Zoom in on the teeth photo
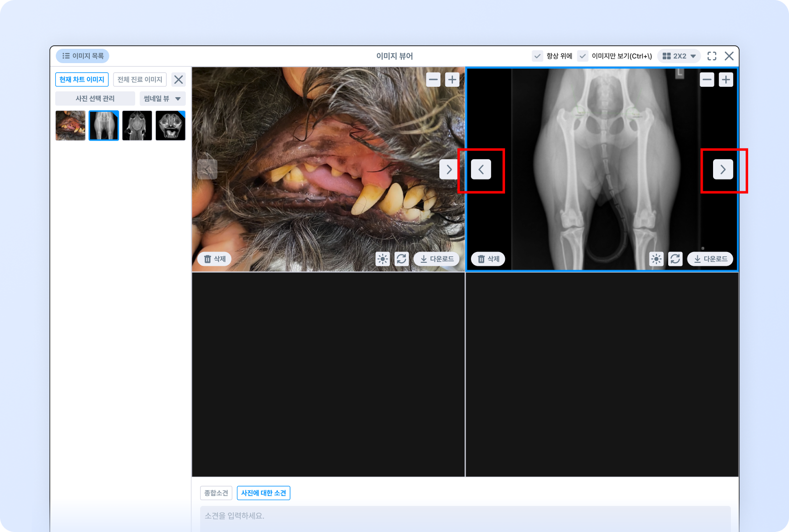The width and height of the screenshot is (789, 532). 452,79
